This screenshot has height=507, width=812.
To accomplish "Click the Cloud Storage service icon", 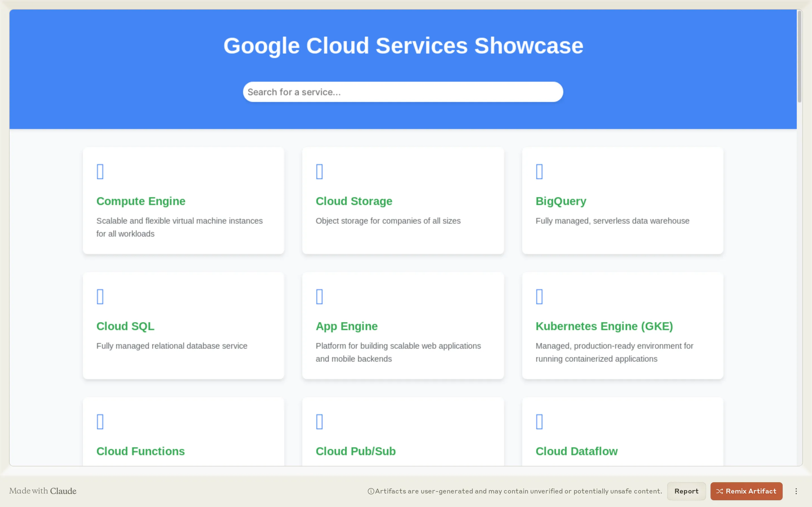I will click(x=319, y=171).
